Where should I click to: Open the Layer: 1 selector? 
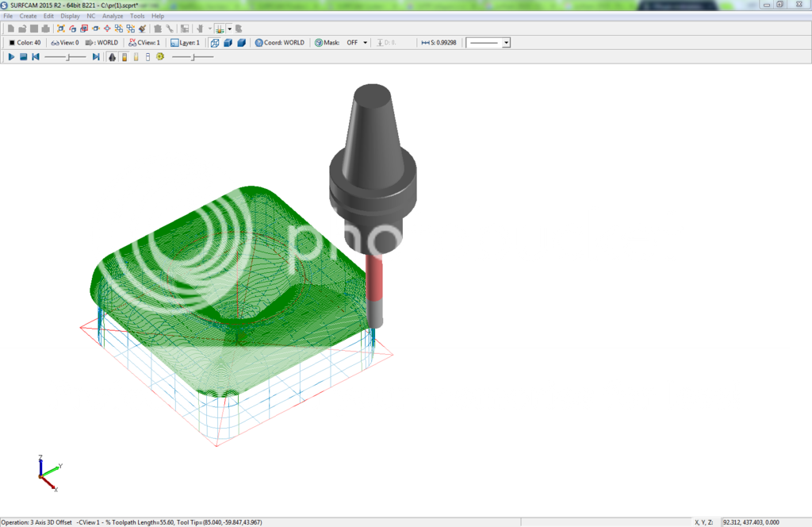click(x=185, y=43)
